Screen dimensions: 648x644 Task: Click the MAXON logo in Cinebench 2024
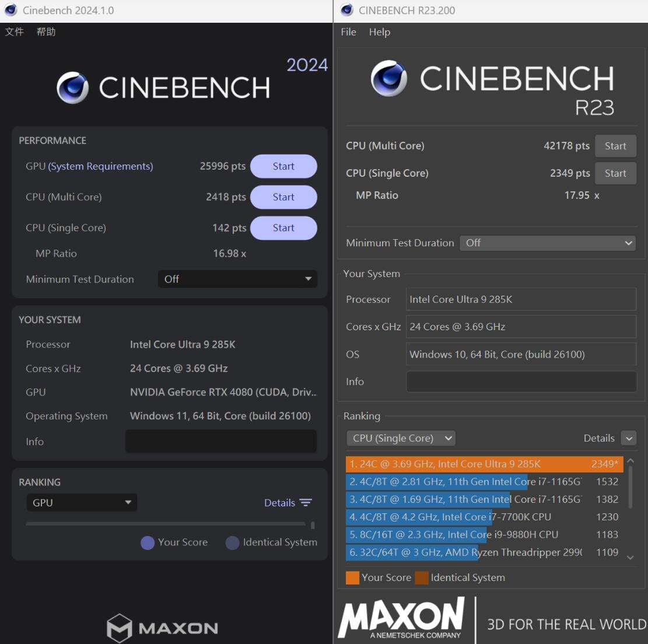pos(162,628)
